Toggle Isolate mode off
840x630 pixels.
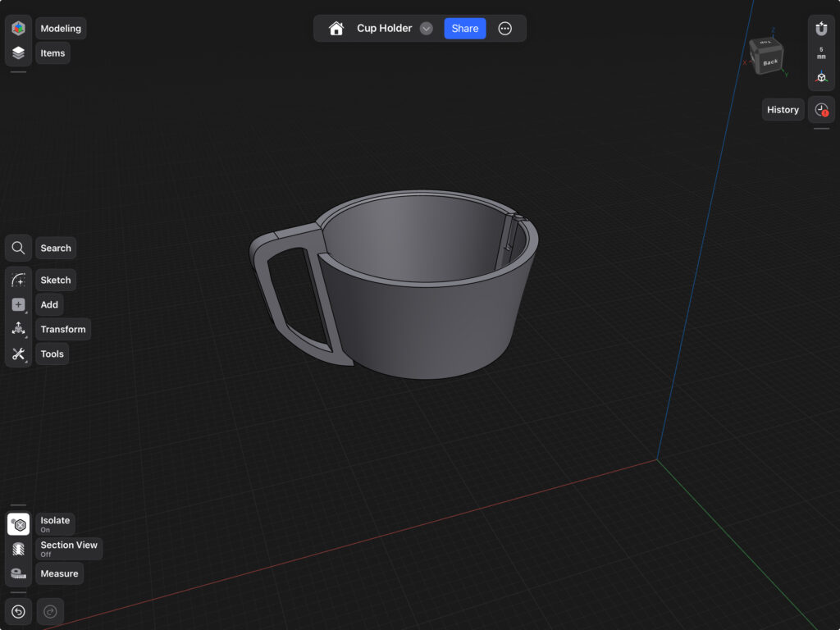point(18,524)
